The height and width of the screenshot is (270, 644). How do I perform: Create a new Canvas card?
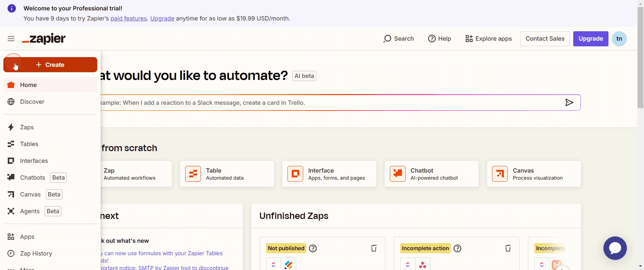point(534,174)
